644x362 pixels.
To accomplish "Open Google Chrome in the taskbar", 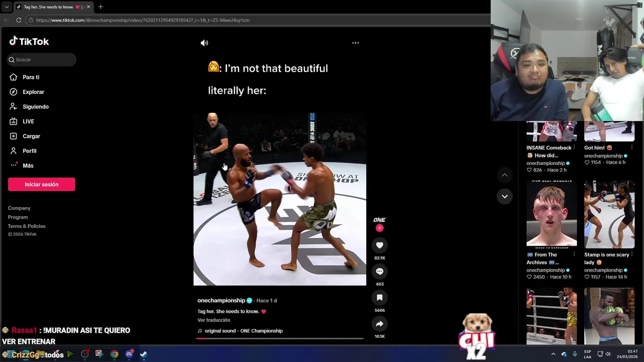I will click(114, 354).
